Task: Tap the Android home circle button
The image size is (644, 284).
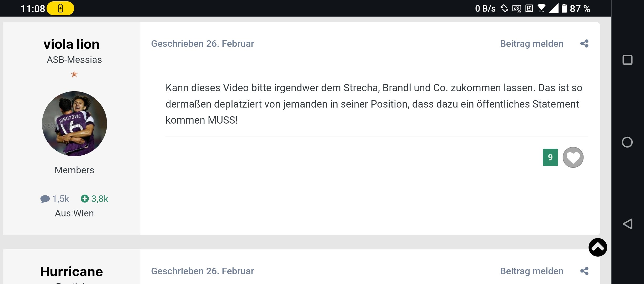Action: coord(627,142)
